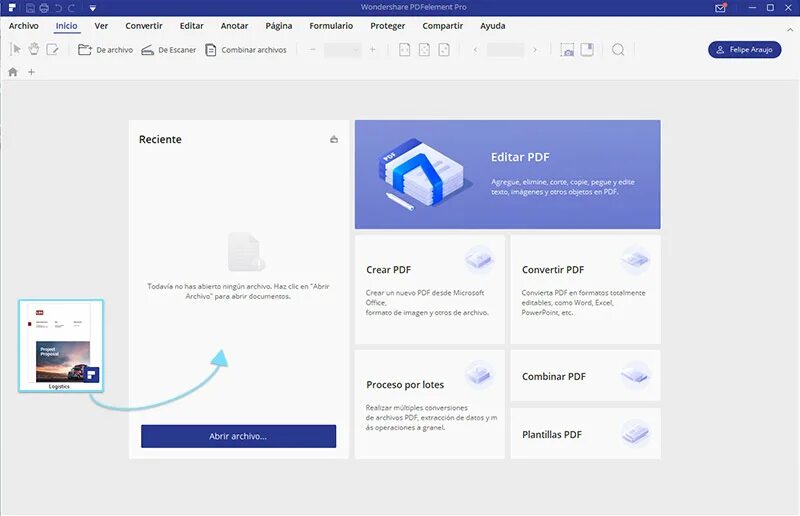Click the page number field

(x=505, y=50)
